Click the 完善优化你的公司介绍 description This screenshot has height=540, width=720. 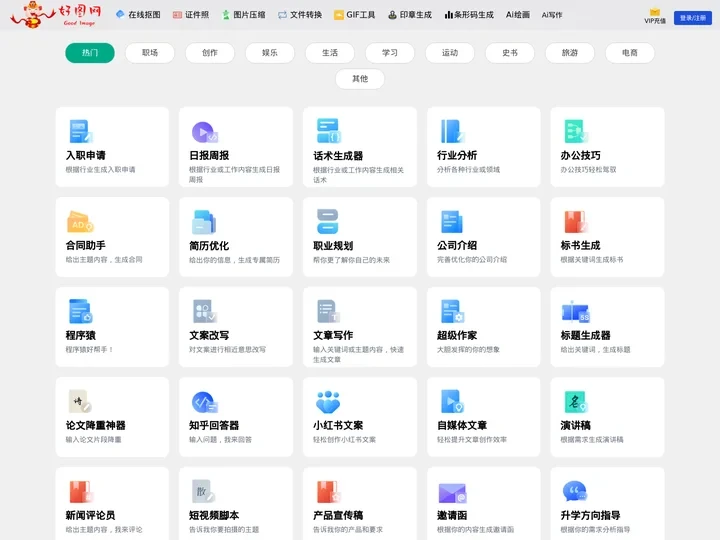click(472, 259)
